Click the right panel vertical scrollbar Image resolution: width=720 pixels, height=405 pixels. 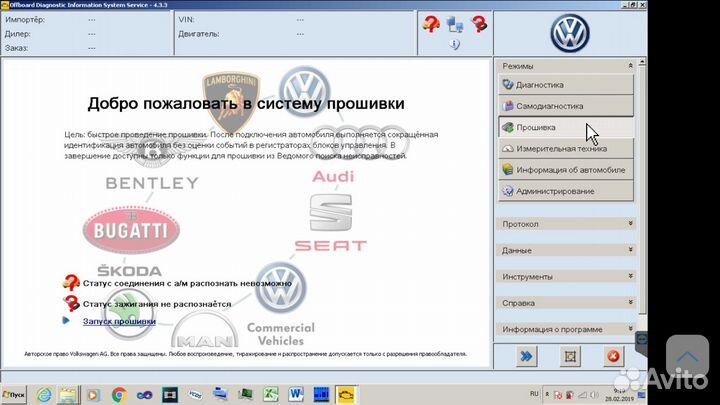[641, 193]
